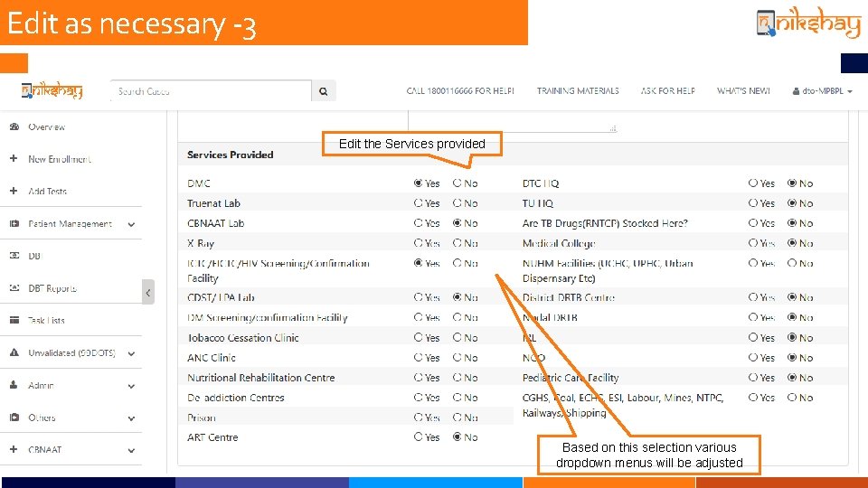Viewport: 868px width, 488px height.
Task: Click the Task Lists icon
Action: coord(14,320)
